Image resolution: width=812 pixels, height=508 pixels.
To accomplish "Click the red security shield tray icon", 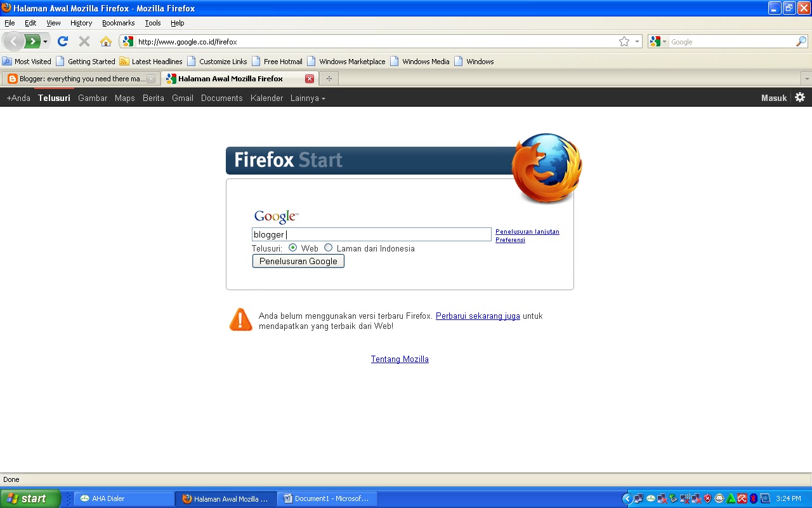I will pos(707,498).
